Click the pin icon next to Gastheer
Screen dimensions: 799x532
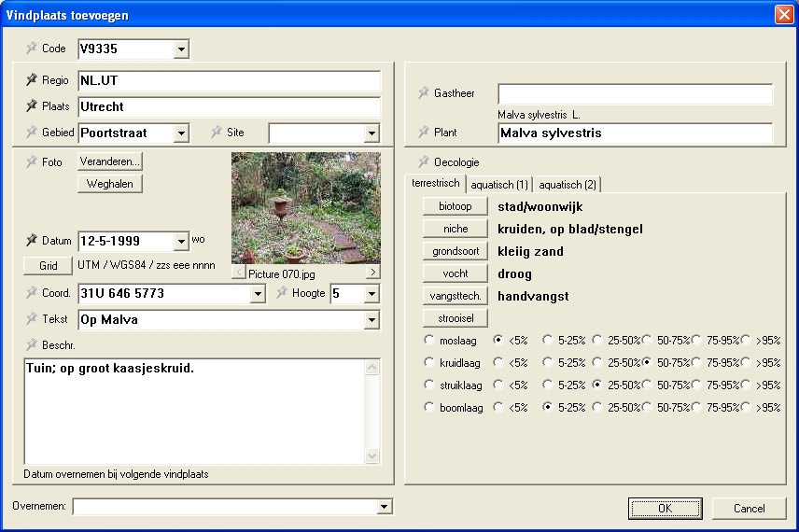424,93
